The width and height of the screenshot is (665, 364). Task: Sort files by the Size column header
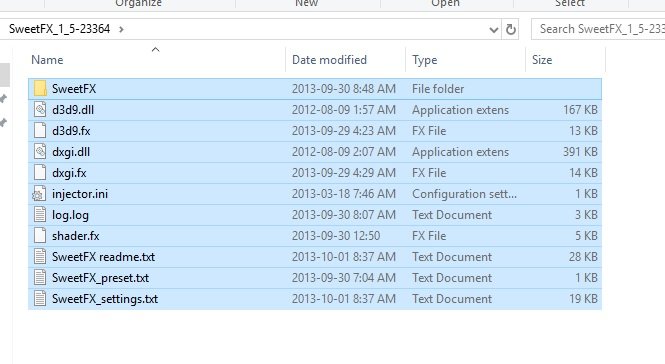[542, 60]
